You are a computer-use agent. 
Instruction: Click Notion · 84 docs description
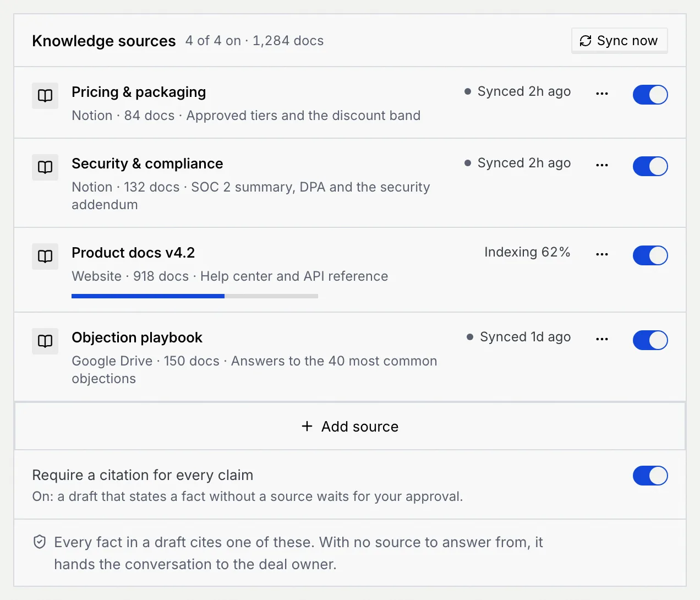point(246,116)
